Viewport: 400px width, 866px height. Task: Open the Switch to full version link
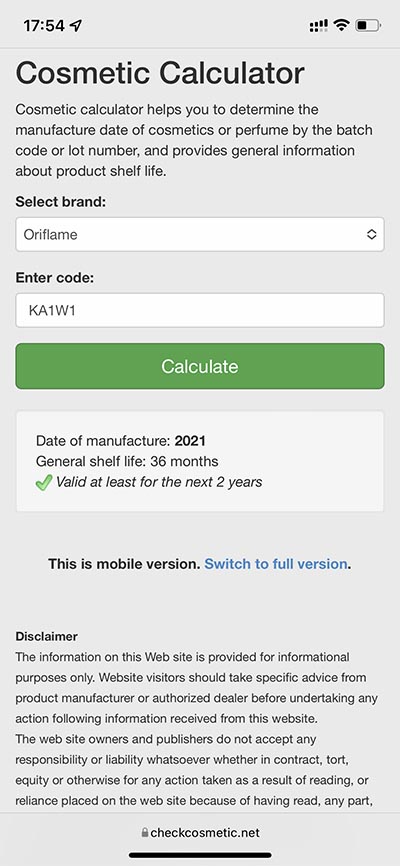[276, 564]
